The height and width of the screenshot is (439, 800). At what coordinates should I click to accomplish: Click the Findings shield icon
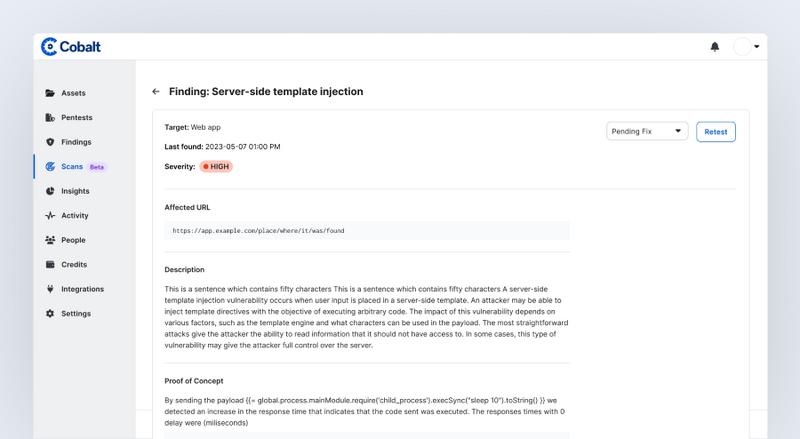tap(50, 142)
